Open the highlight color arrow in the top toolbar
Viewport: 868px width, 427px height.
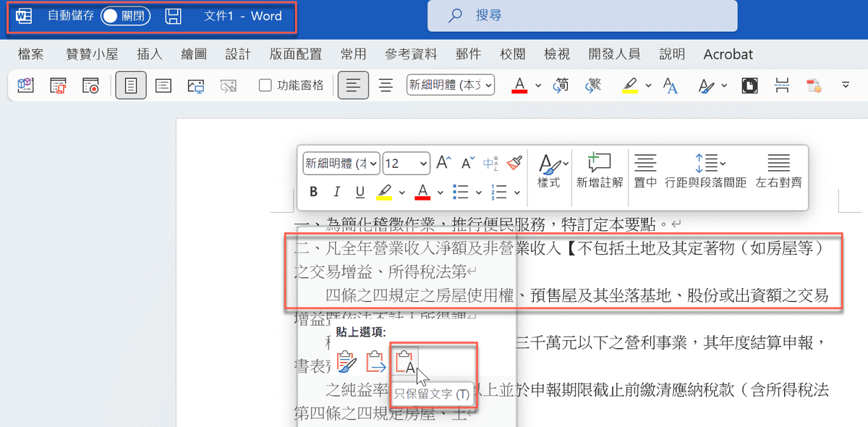[x=647, y=85]
